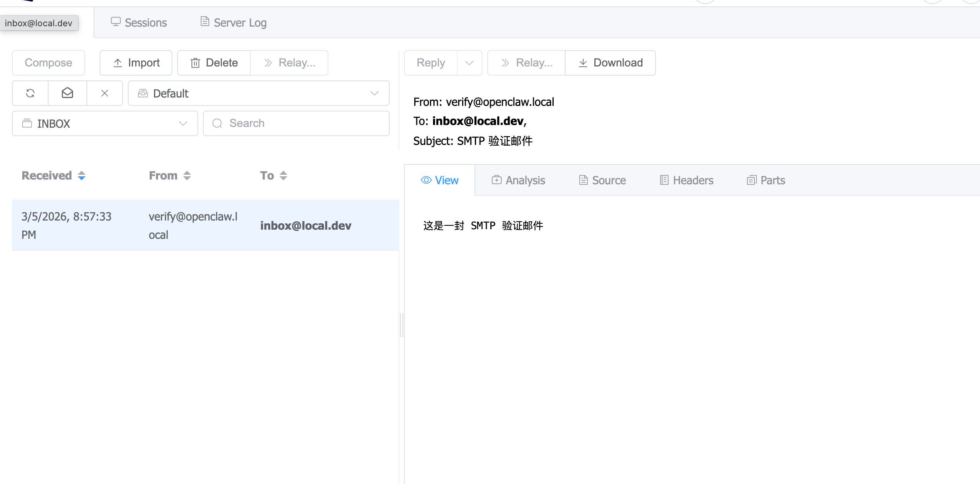Select the View tab
This screenshot has height=484, width=980.
(439, 180)
